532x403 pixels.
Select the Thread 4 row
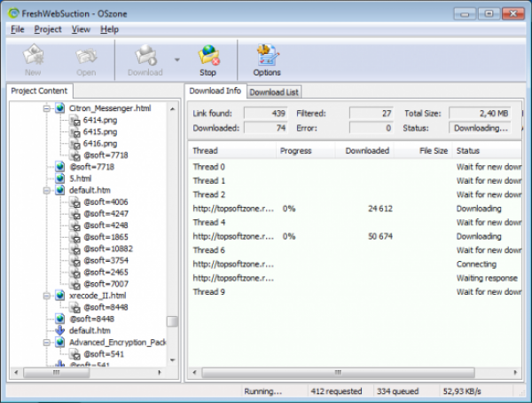[209, 223]
